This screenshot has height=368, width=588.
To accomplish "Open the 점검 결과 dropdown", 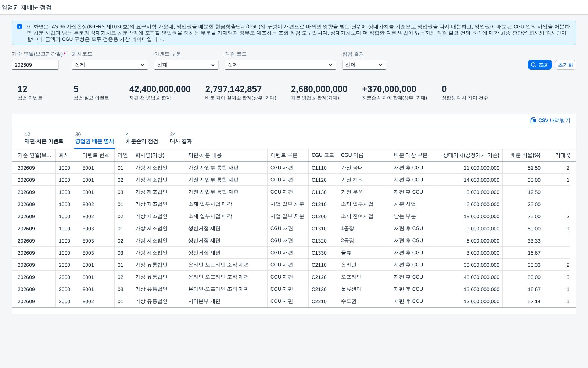I will click(364, 65).
